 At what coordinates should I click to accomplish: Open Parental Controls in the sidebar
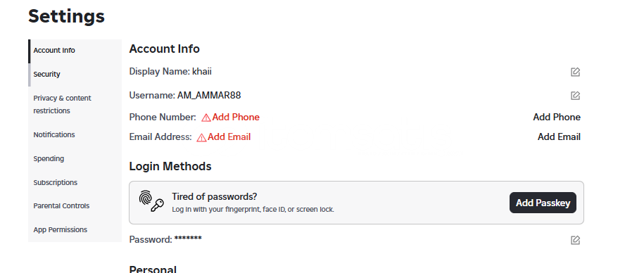75,205
